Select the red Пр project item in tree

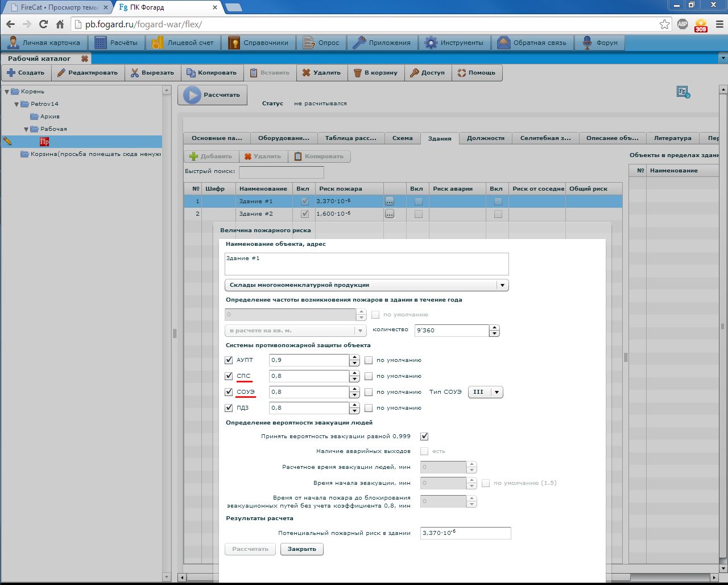tap(44, 142)
